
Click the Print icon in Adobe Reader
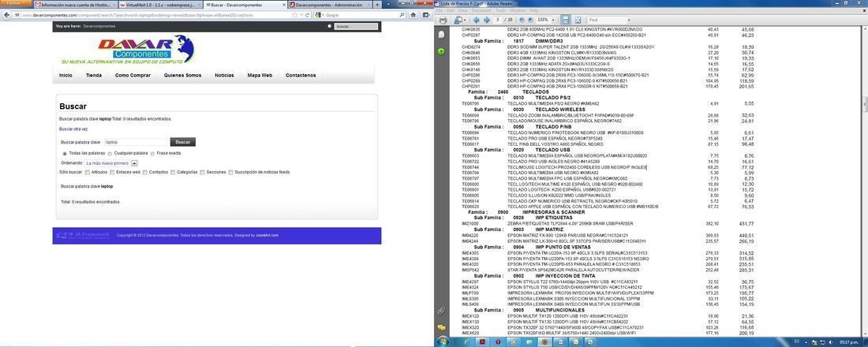coord(443,20)
